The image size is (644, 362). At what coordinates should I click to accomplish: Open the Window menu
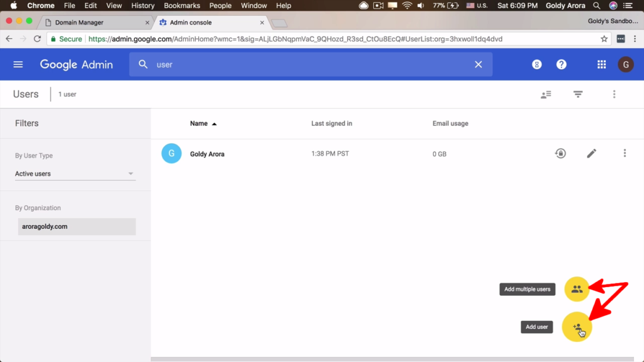[254, 6]
